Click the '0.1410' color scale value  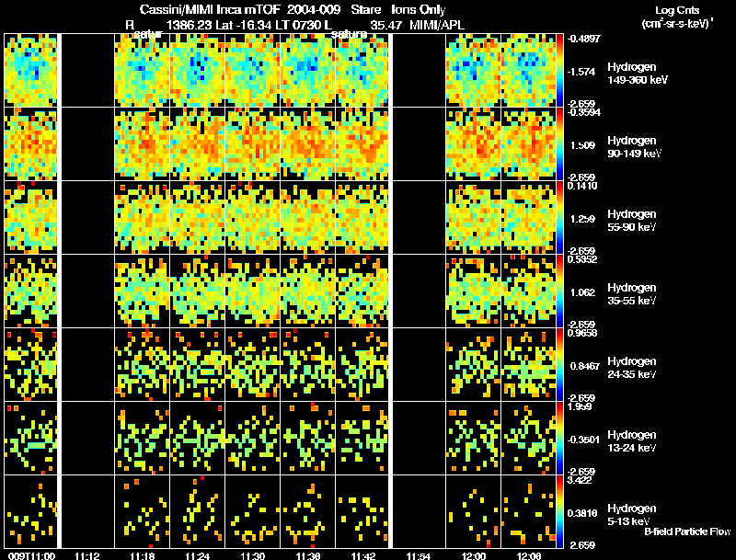tap(582, 186)
